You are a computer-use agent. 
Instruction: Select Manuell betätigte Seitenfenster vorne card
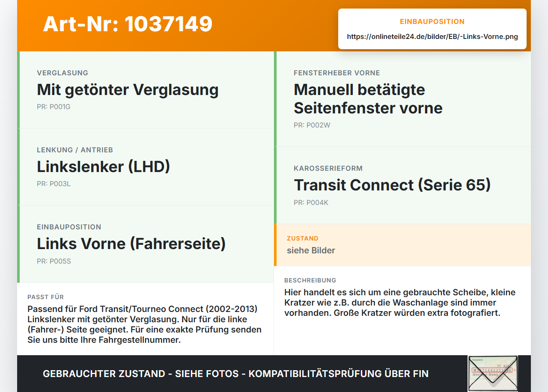(x=402, y=99)
